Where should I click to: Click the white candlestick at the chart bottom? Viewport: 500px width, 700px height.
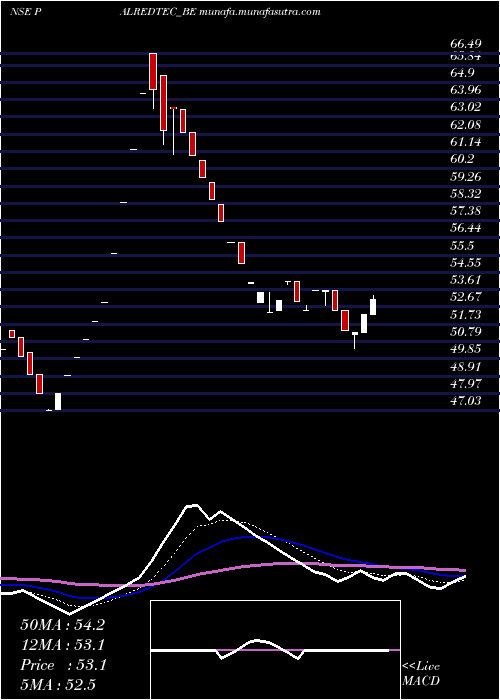click(x=58, y=401)
